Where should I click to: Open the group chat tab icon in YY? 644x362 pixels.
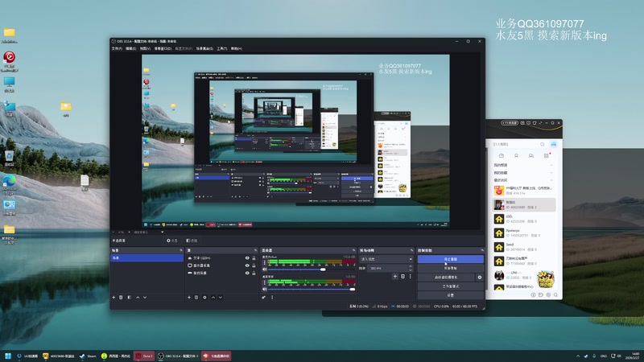[531, 156]
